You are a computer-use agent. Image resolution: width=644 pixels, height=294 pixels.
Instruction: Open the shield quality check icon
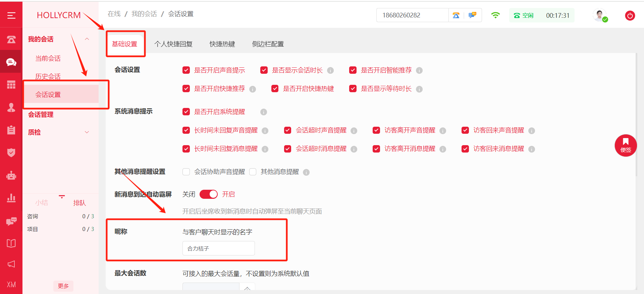point(11,153)
